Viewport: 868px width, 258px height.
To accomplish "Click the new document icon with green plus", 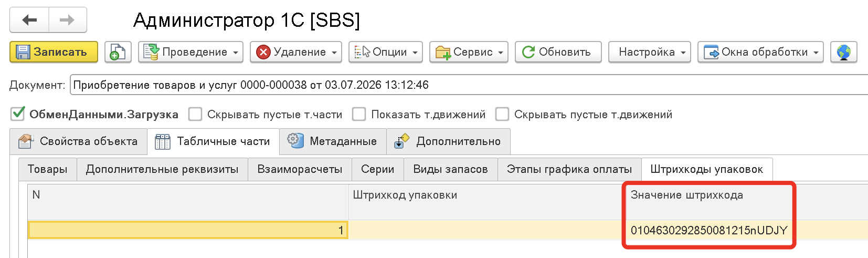I will pyautogui.click(x=118, y=52).
